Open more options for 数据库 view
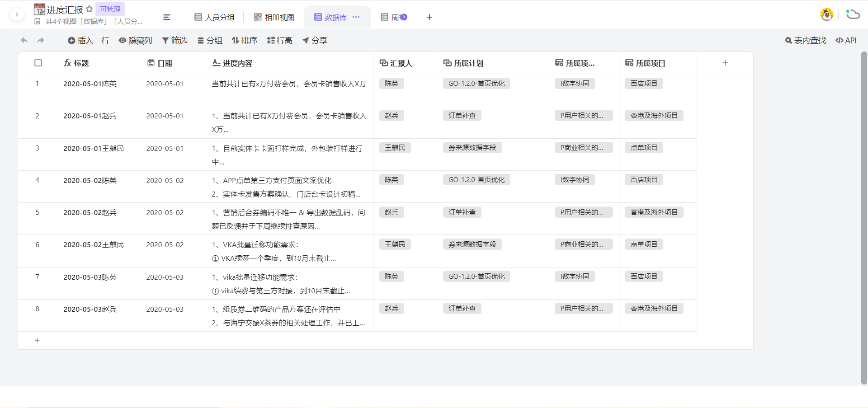Image resolution: width=868 pixels, height=408 pixels. click(x=356, y=17)
